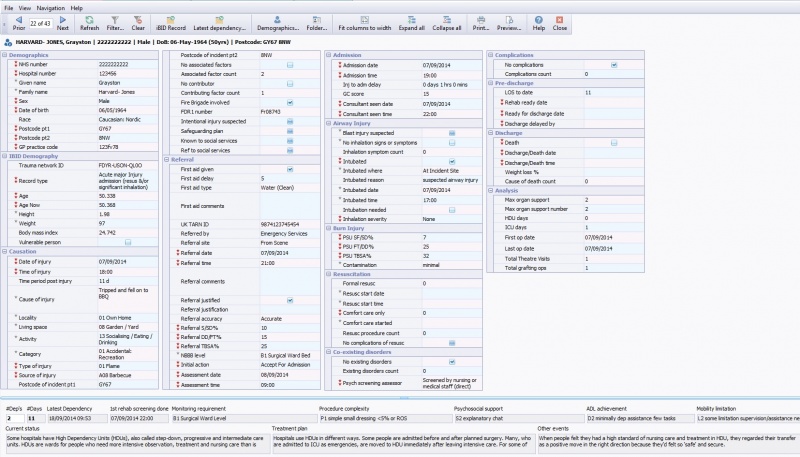
Task: Toggle First aid given checkbox
Action: pos(290,169)
